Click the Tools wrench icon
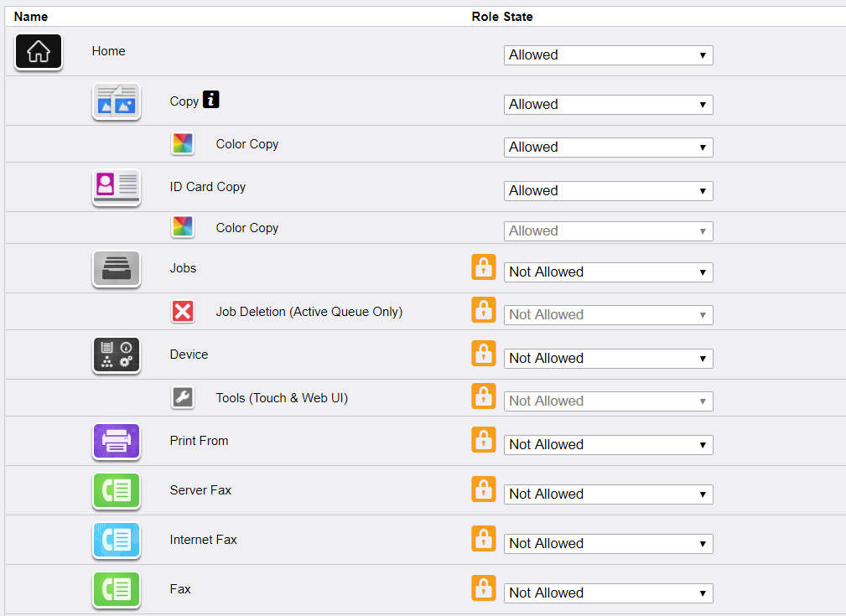 pyautogui.click(x=183, y=398)
